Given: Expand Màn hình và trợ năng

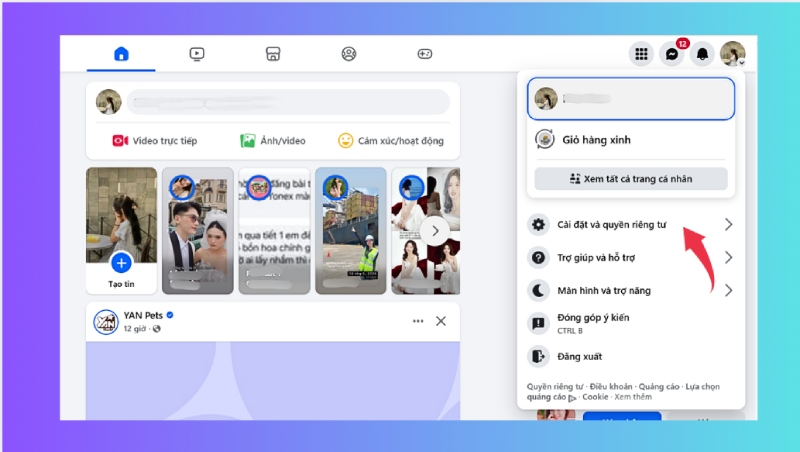Looking at the screenshot, I should [632, 290].
